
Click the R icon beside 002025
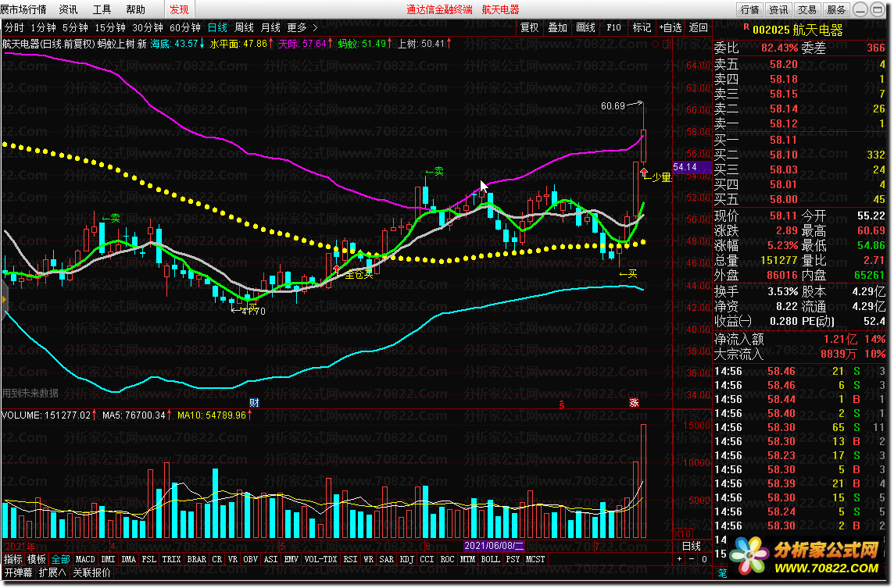tap(746, 27)
